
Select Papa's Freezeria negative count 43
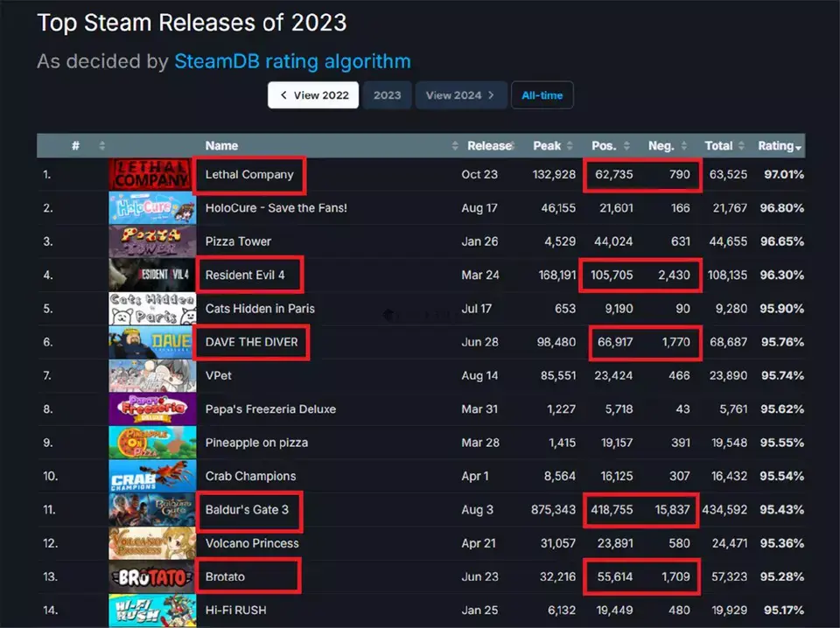pyautogui.click(x=682, y=409)
